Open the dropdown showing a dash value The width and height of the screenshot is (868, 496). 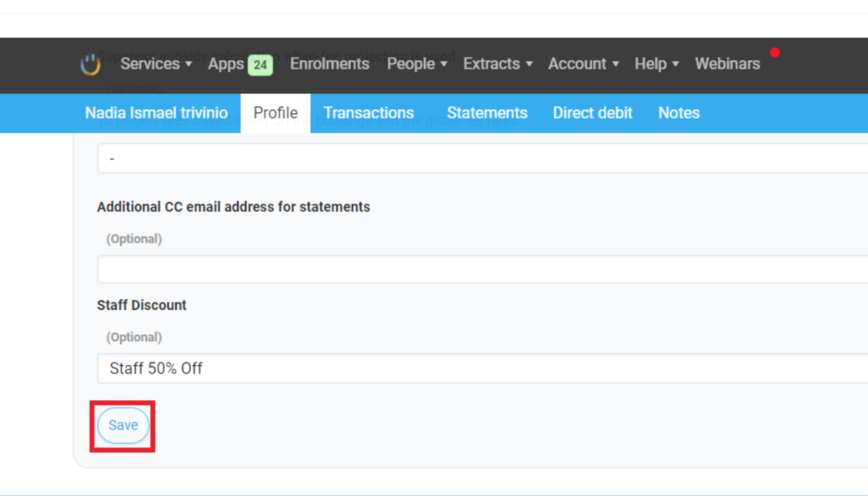click(x=483, y=158)
